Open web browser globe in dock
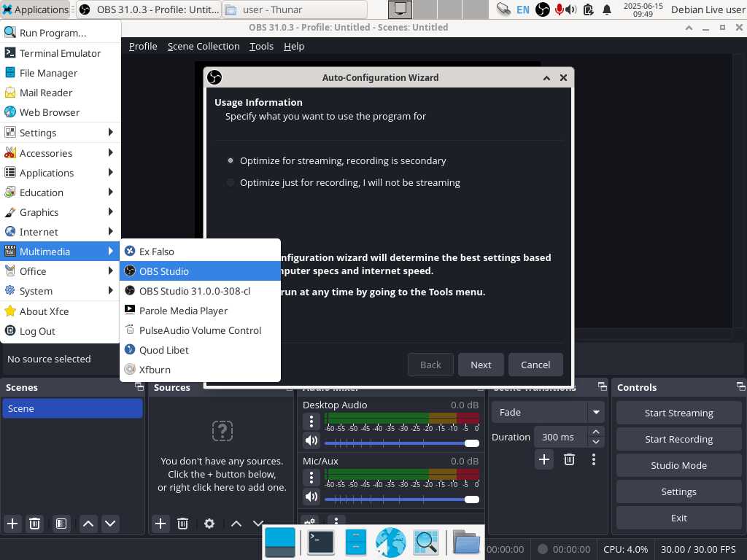747x560 pixels. [x=391, y=542]
